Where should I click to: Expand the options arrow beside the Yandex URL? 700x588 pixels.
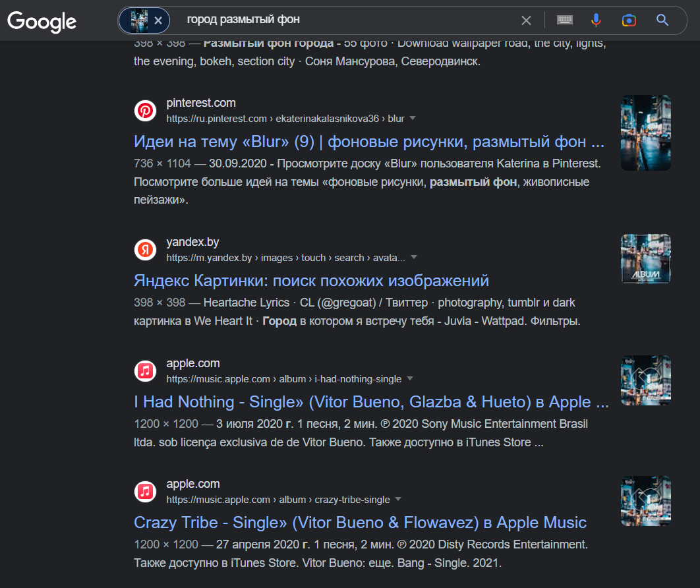click(414, 257)
